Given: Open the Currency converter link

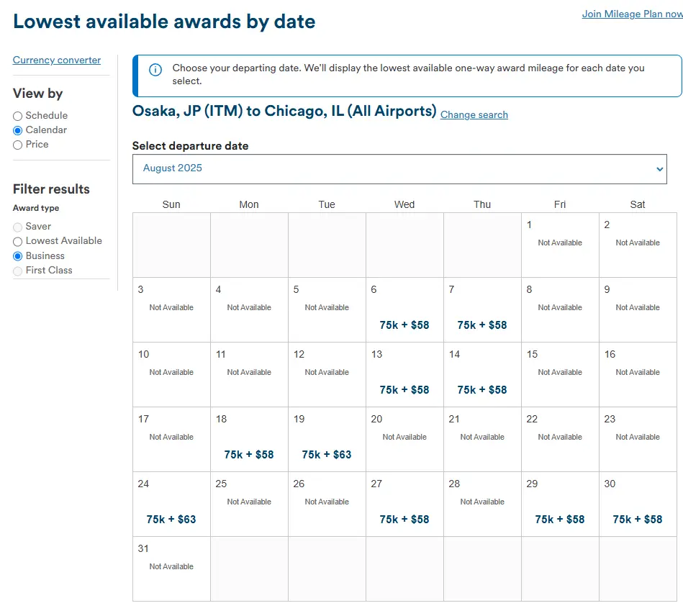Looking at the screenshot, I should click(57, 60).
